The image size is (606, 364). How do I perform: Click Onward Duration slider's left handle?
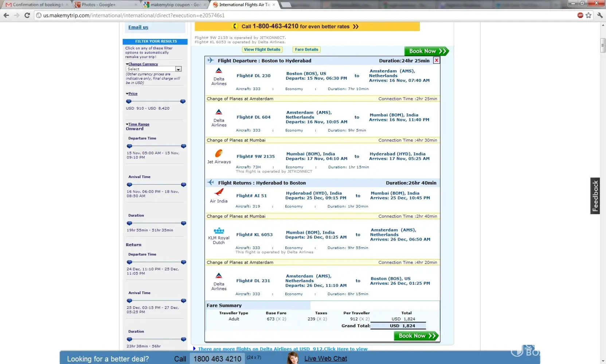129,223
